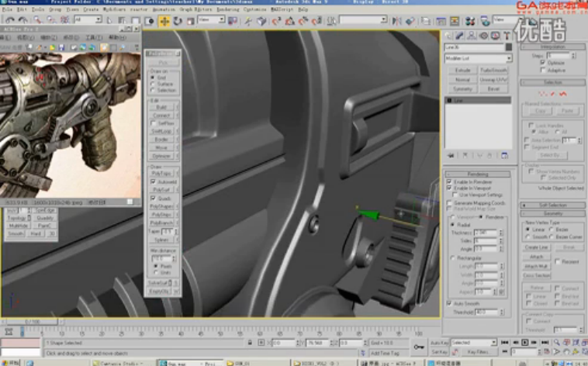Click the Thickness value field

[486, 233]
